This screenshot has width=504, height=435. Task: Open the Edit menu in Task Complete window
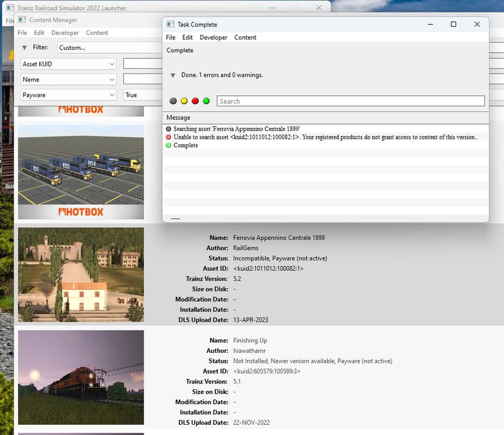(x=188, y=38)
